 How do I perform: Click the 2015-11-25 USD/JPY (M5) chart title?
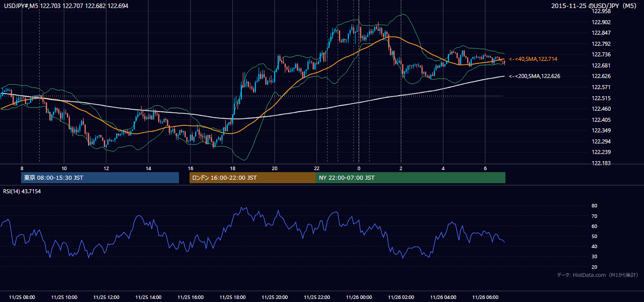(595, 6)
